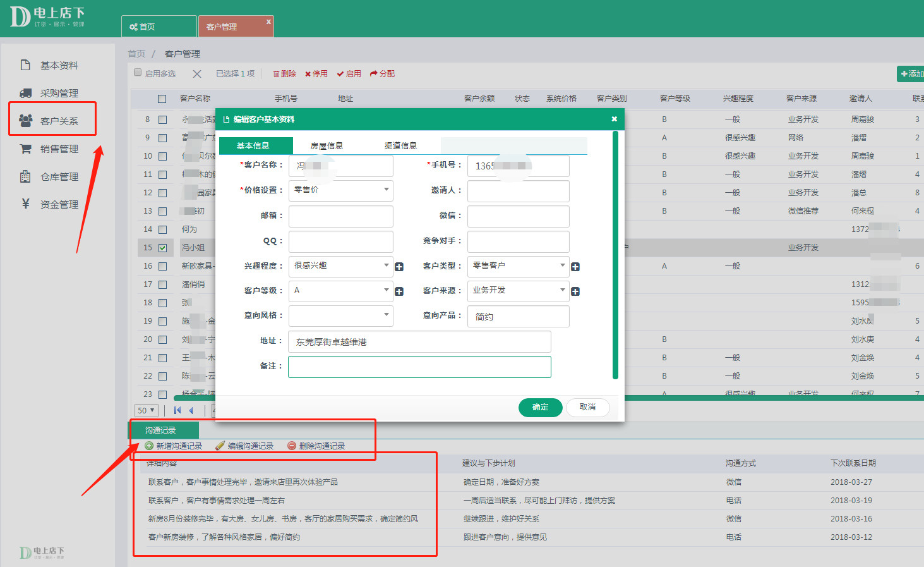Expand the 价格设置 dropdown

point(341,190)
